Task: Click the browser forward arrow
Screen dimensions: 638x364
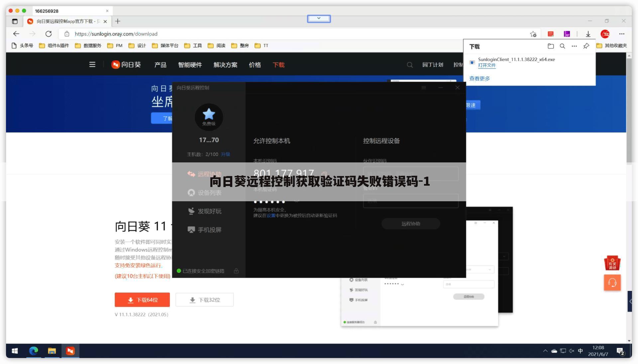Action: [32, 34]
